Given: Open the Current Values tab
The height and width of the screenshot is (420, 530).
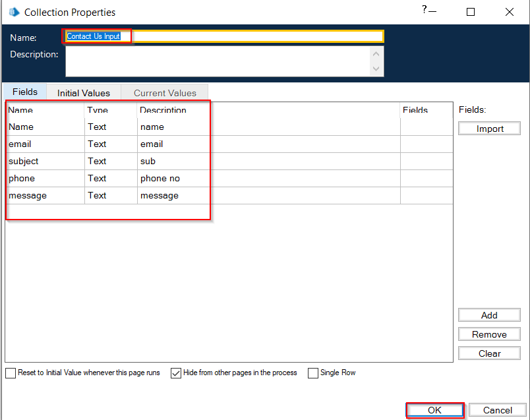Looking at the screenshot, I should tap(165, 93).
